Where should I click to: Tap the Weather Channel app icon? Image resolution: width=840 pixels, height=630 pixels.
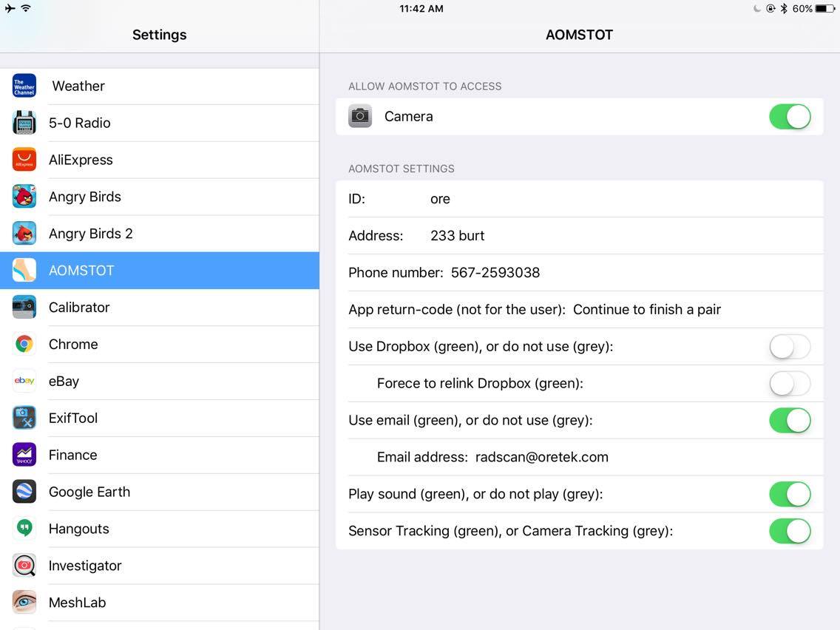click(24, 86)
